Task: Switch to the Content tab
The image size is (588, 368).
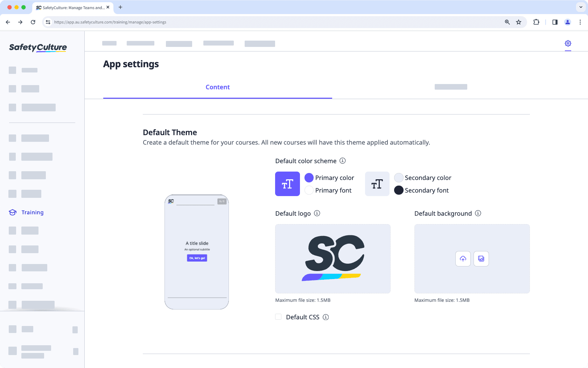Action: 217,87
